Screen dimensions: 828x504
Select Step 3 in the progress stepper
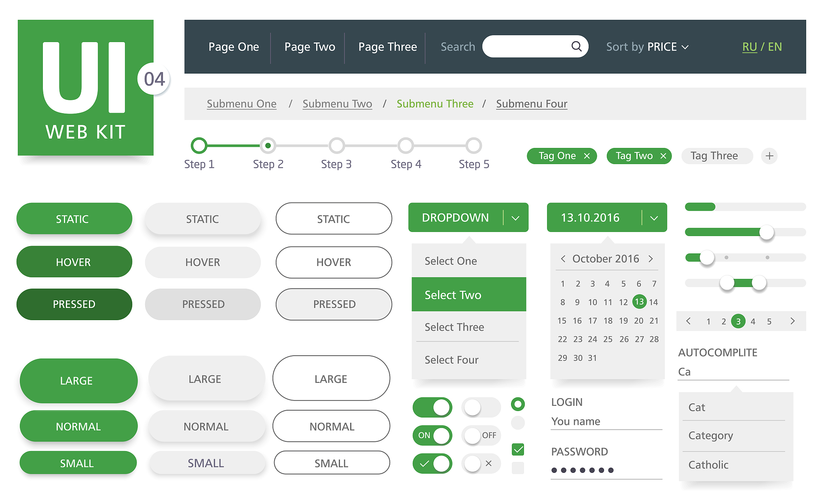336,146
